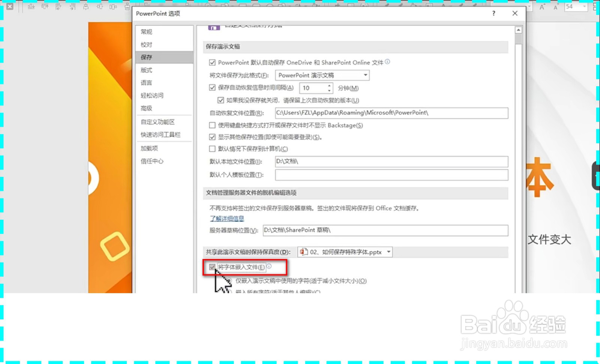This screenshot has height=364, width=600.
Task: Open 信任中心 in options sidebar
Action: click(164, 161)
